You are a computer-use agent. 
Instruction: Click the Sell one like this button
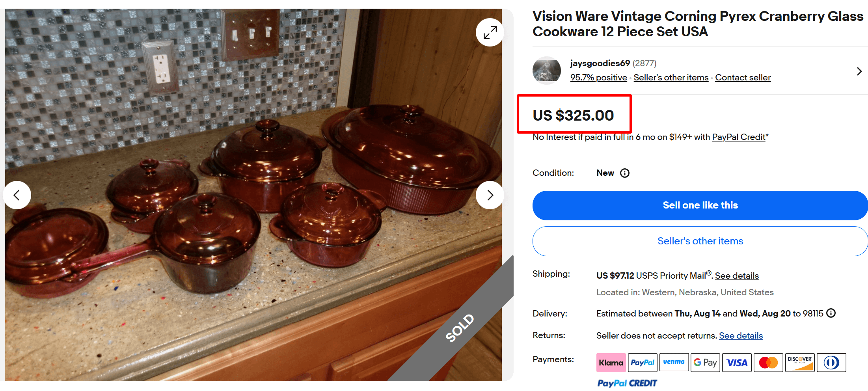(x=700, y=205)
